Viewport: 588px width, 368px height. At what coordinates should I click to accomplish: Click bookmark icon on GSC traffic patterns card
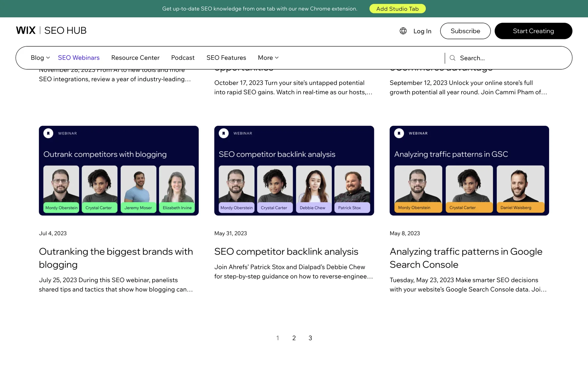point(399,133)
